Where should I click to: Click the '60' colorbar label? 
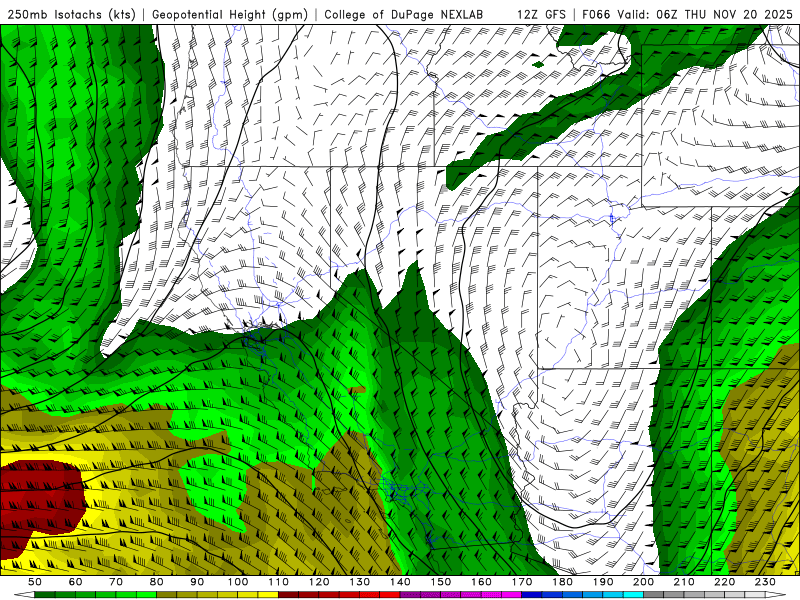(76, 582)
